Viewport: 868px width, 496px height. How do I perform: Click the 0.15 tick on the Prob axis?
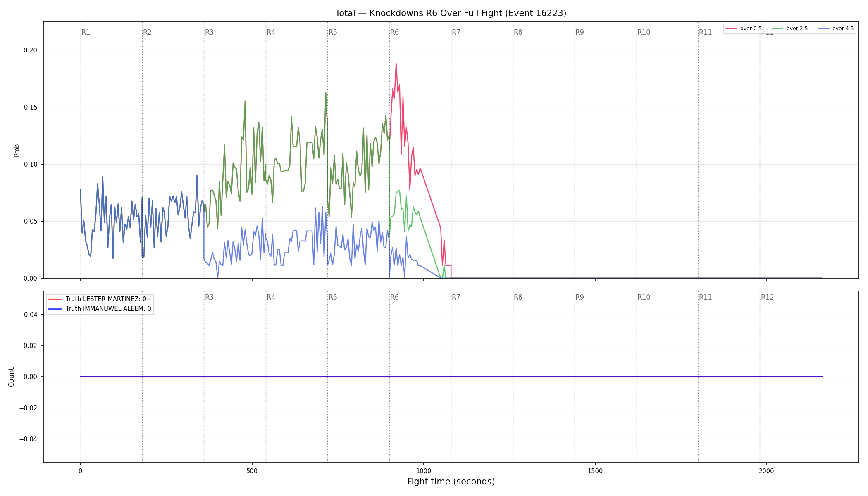(31, 107)
